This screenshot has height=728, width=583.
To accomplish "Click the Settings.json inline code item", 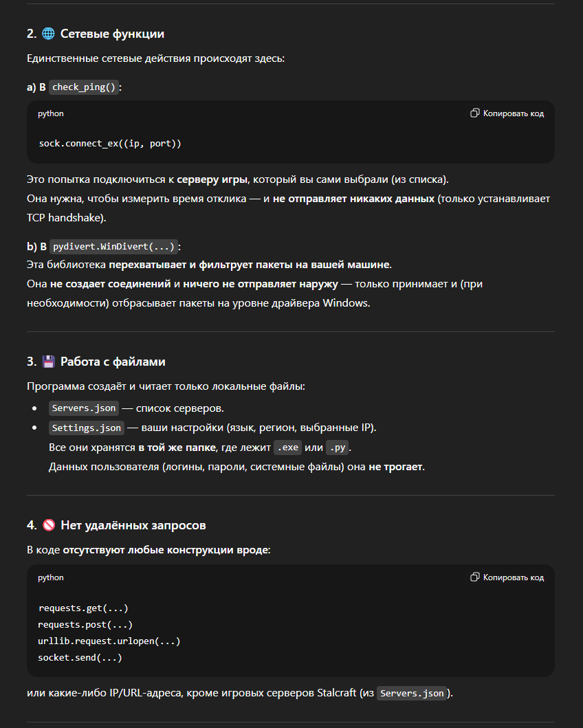I will (x=87, y=428).
